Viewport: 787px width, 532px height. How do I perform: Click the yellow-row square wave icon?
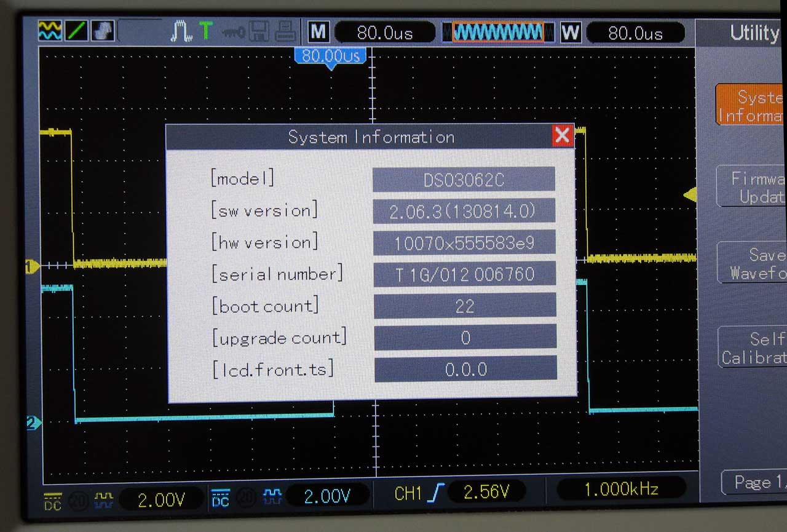pyautogui.click(x=104, y=499)
